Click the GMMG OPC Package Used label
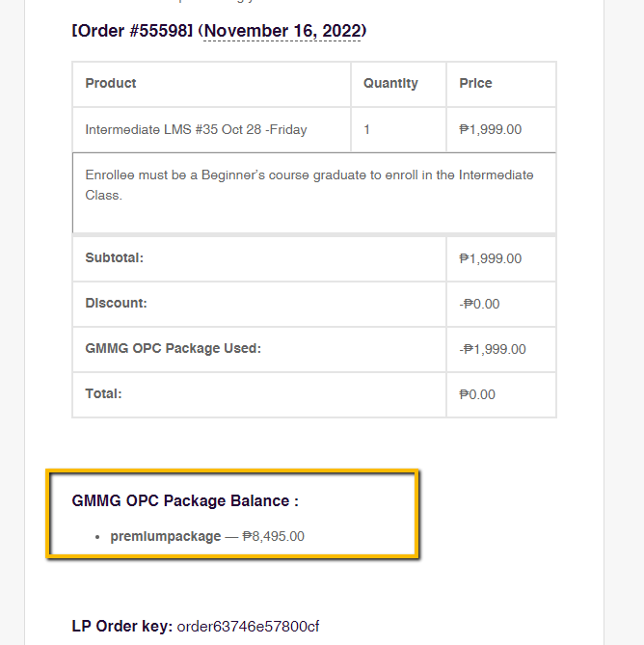 point(173,349)
